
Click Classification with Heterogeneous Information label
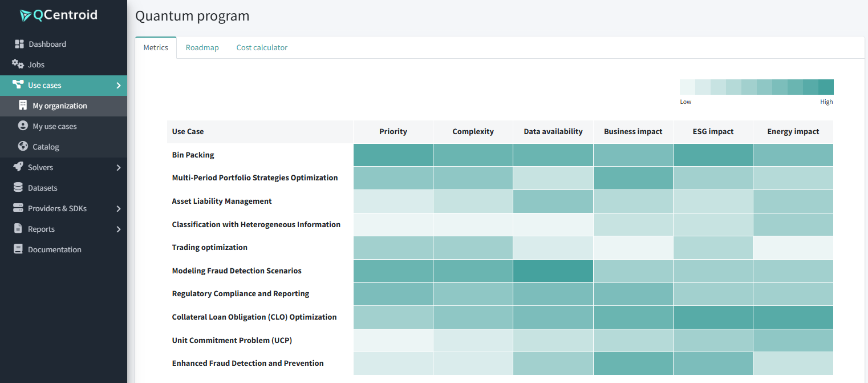coord(256,224)
